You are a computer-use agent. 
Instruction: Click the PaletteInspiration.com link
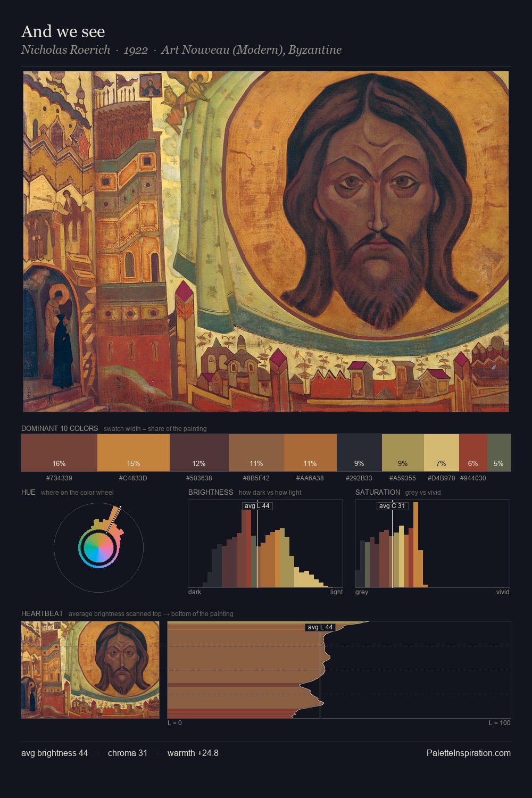point(469,753)
